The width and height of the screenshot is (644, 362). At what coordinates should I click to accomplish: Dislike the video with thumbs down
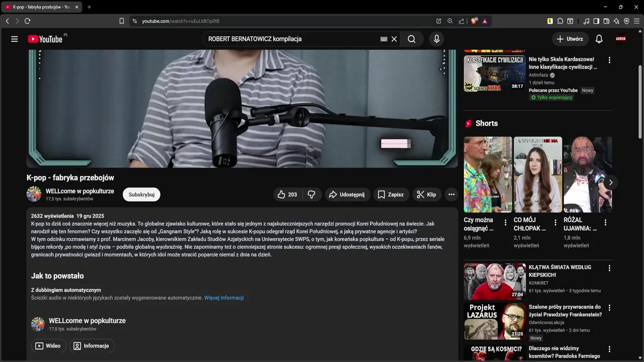point(312,195)
